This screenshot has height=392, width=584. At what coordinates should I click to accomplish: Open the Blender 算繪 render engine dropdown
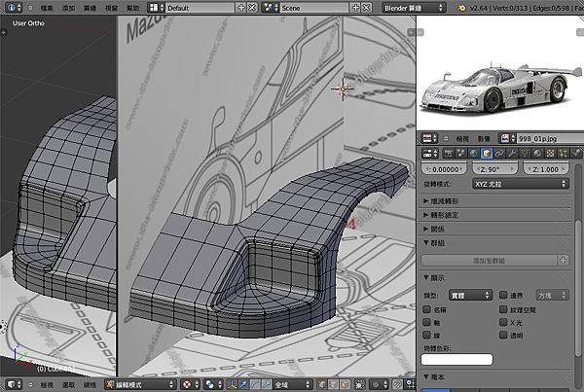[414, 8]
